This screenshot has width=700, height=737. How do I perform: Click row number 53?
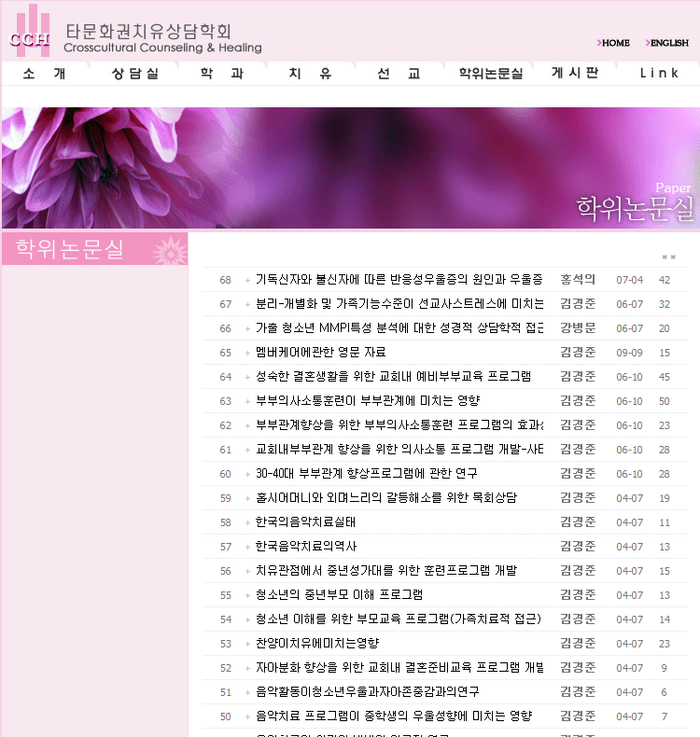(x=226, y=644)
